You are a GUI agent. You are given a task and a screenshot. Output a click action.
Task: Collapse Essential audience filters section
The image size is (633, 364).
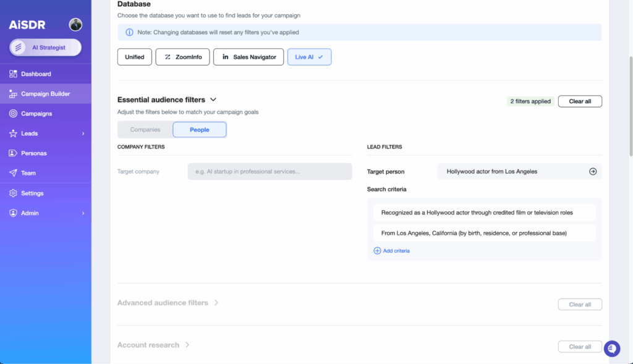[x=213, y=99]
